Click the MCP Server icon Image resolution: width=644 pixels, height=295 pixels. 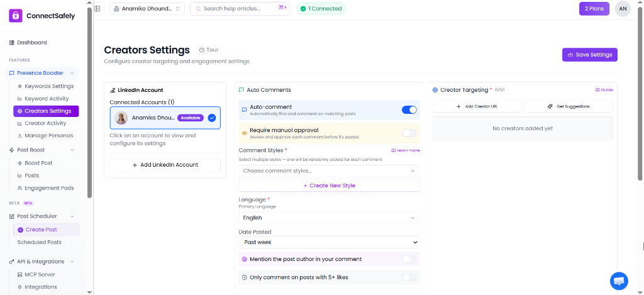click(19, 274)
